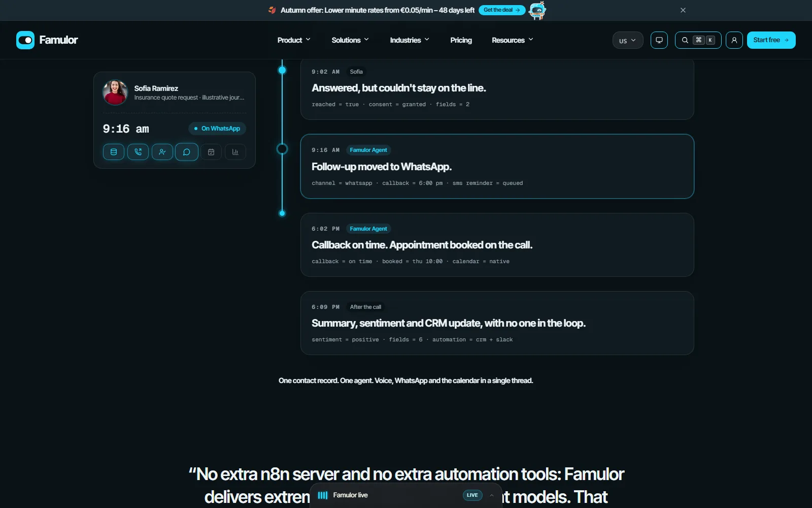812x508 pixels.
Task: Click the 'After the call' tag
Action: coord(365,307)
